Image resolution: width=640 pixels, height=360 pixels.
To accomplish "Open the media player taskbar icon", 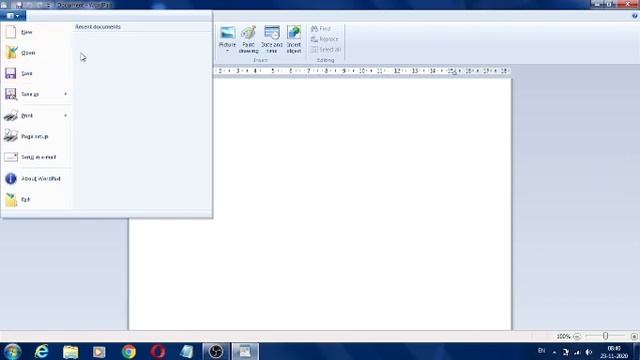I will [x=99, y=352].
